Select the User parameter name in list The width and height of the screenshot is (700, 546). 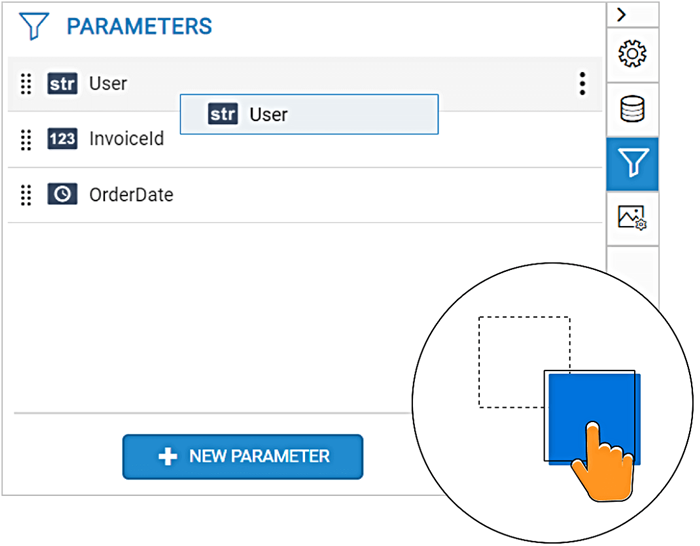pyautogui.click(x=108, y=84)
